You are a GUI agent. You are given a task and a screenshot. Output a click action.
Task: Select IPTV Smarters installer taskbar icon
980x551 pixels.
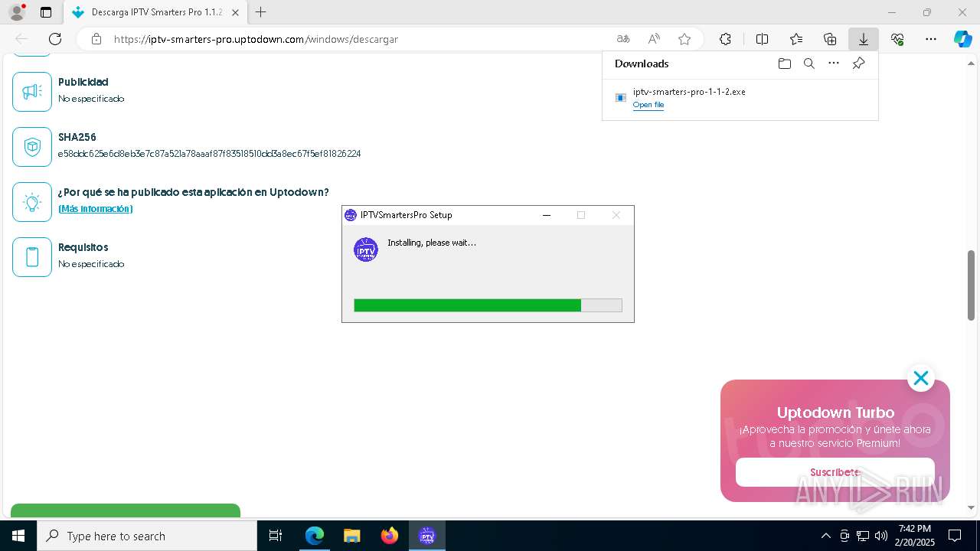click(427, 536)
